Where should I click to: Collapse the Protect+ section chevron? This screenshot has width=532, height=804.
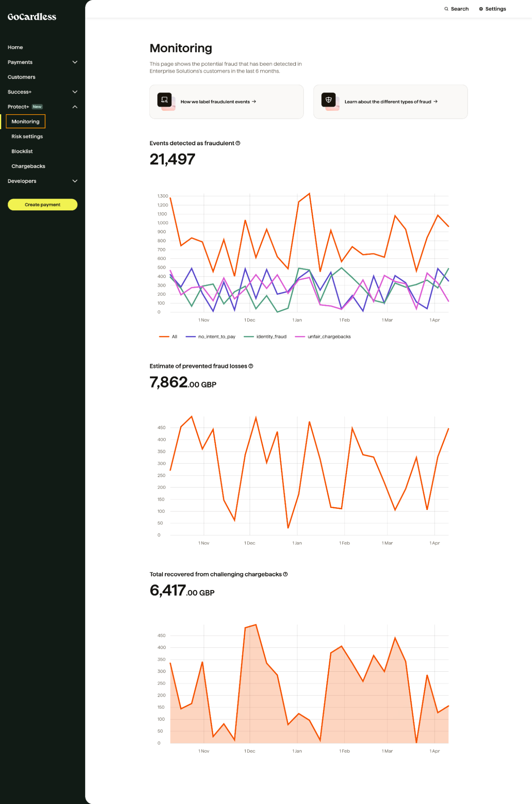click(x=75, y=107)
